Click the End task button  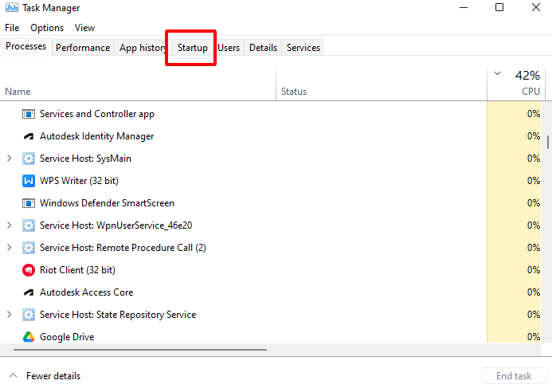click(x=513, y=376)
